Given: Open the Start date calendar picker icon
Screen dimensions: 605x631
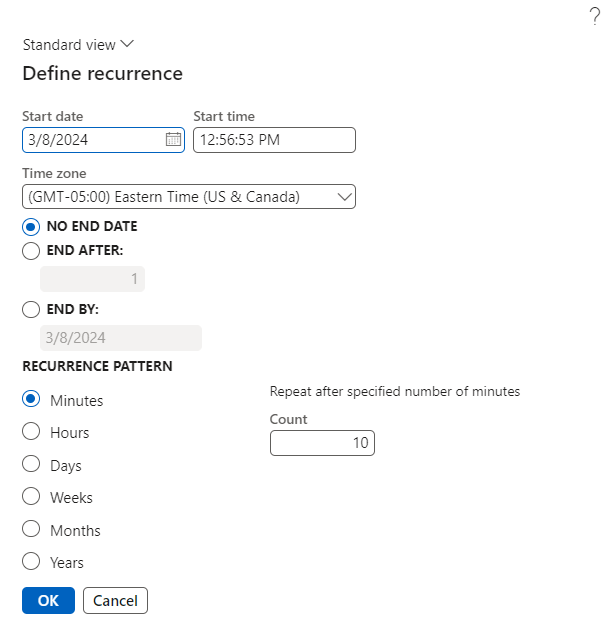Looking at the screenshot, I should pos(173,140).
